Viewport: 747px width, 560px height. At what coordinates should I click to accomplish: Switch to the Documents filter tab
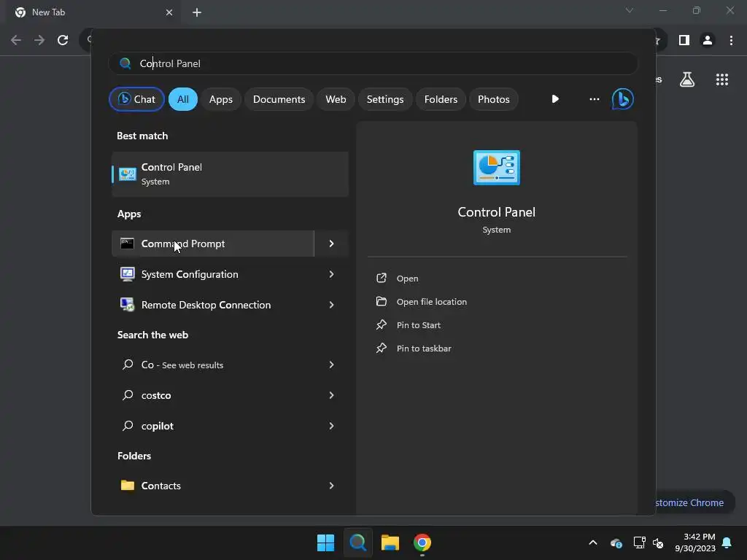[279, 99]
